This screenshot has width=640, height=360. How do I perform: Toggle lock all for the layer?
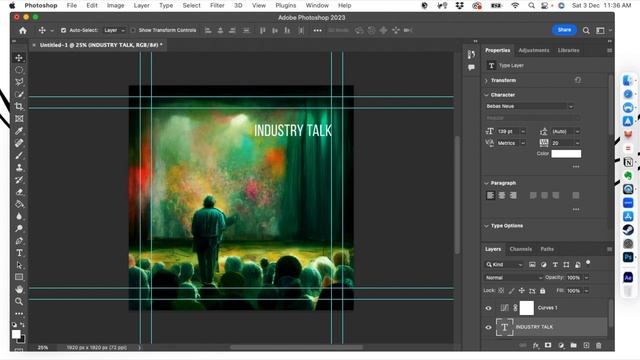542,291
